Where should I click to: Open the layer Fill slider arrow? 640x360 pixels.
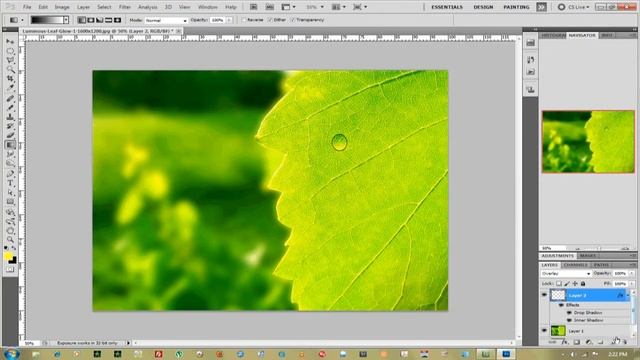[x=632, y=284]
